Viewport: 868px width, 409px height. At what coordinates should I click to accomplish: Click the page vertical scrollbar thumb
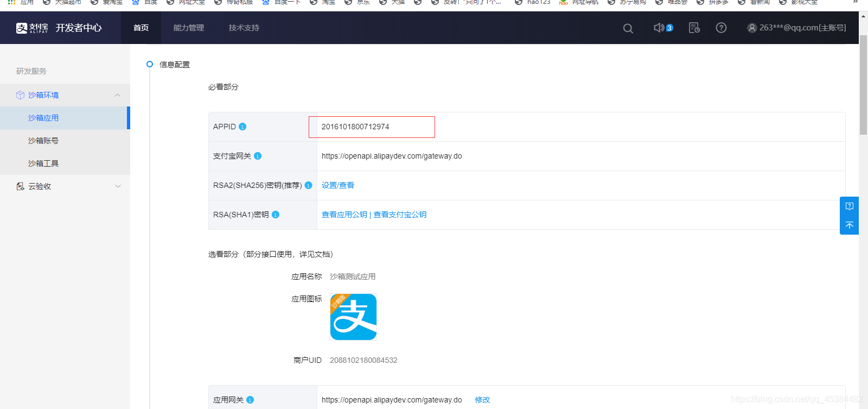point(863,84)
